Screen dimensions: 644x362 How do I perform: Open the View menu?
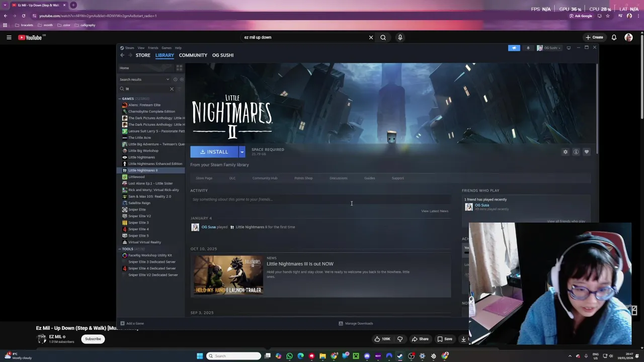click(x=141, y=48)
